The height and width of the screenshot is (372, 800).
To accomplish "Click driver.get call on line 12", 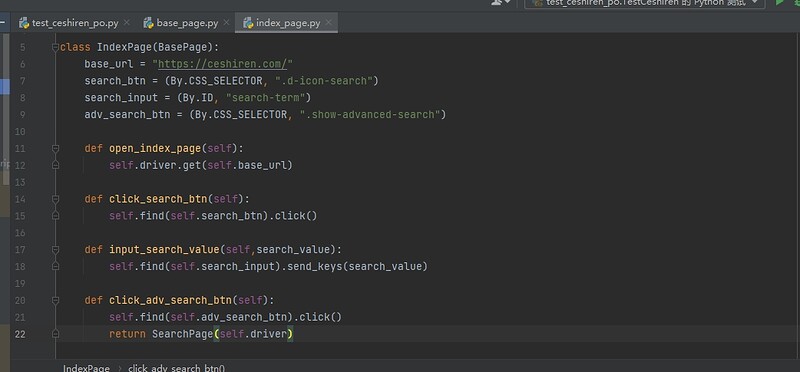I will click(171, 165).
